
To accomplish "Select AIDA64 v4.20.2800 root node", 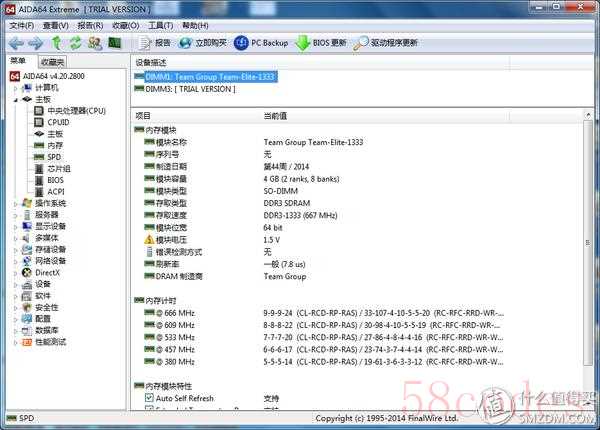I will (47, 76).
